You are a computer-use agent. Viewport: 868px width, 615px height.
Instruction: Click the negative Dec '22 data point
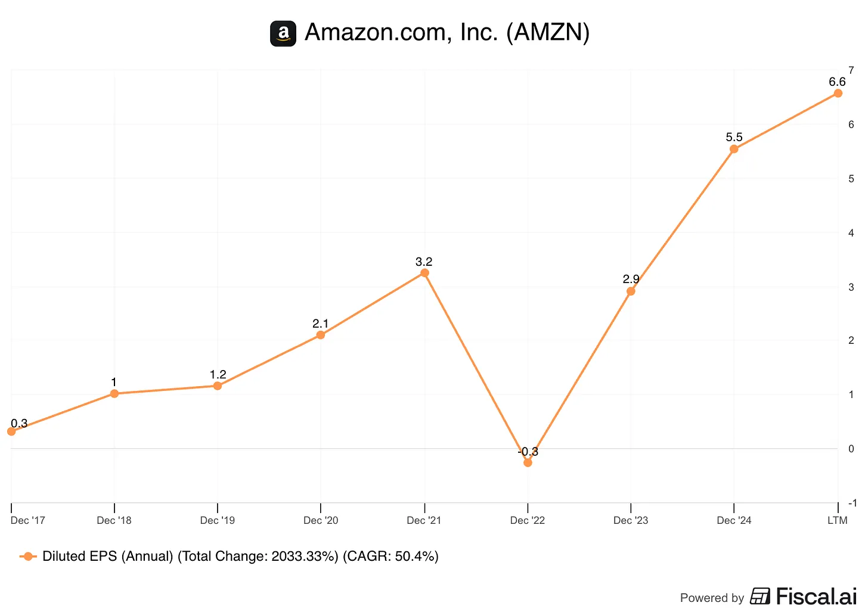[528, 462]
